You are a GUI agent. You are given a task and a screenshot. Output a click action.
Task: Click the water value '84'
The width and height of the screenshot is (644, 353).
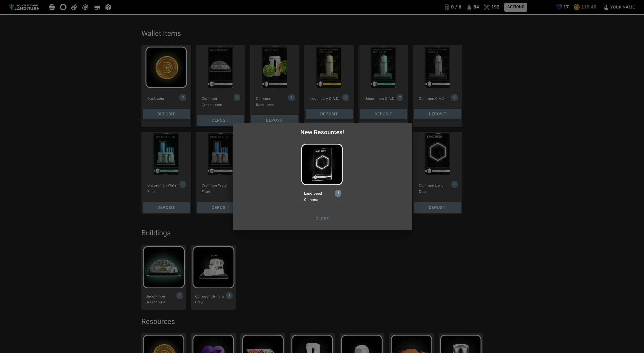pyautogui.click(x=476, y=7)
